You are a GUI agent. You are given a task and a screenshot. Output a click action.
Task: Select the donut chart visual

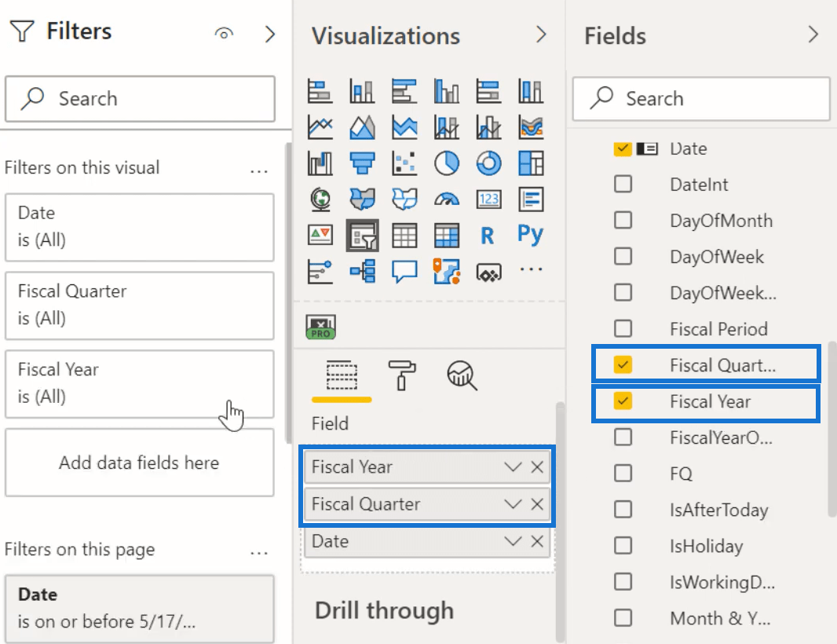pos(488,163)
